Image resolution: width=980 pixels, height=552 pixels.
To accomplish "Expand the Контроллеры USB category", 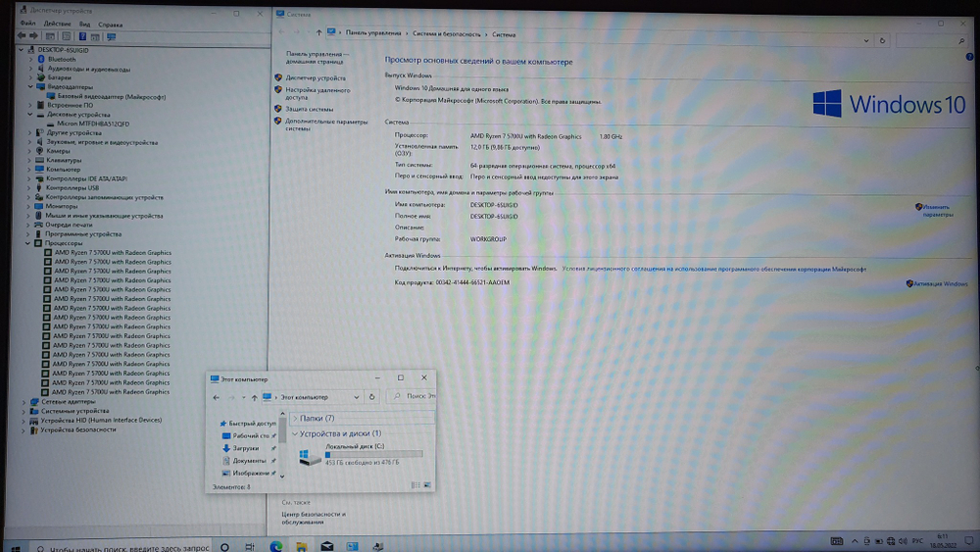I will (x=28, y=187).
